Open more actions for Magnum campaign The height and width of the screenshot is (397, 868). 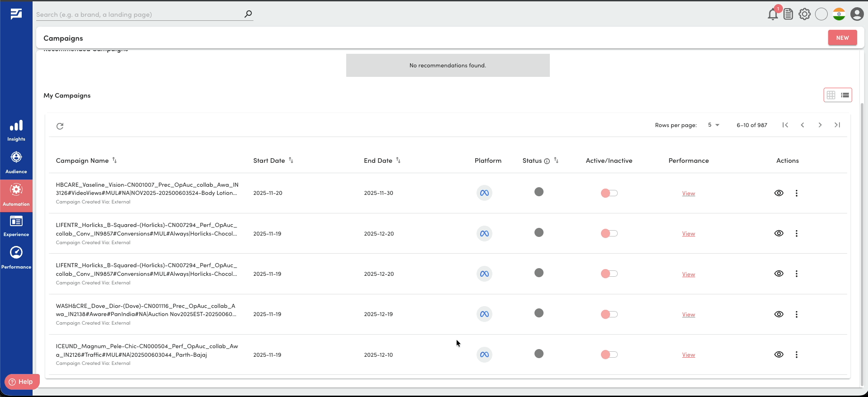[796, 354]
